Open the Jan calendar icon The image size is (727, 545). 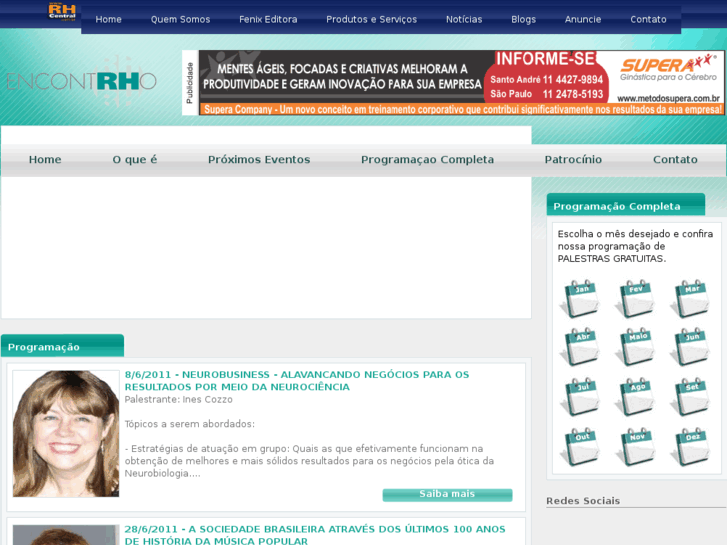tap(580, 298)
